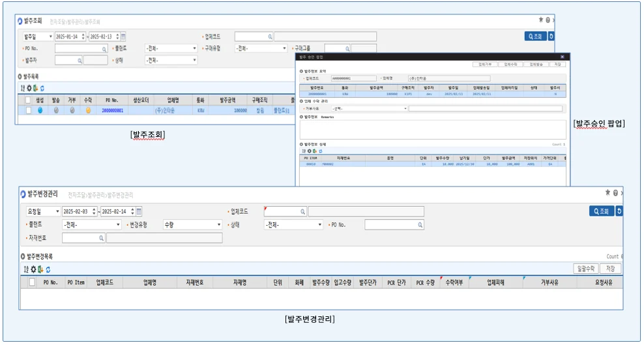Image resolution: width=644 pixels, height=345 pixels.
Task: Click the Excel export icon in 발주목록 toolbar
Action: (x=36, y=88)
